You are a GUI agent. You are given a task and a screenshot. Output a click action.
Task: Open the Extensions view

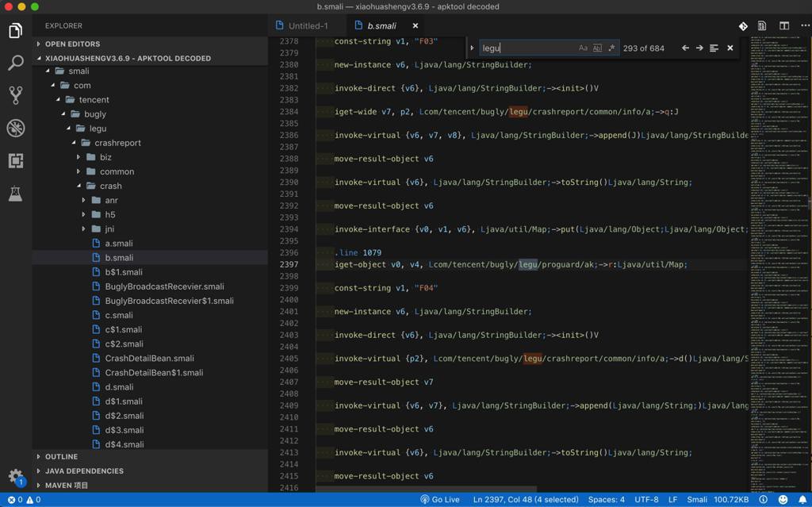coord(16,161)
